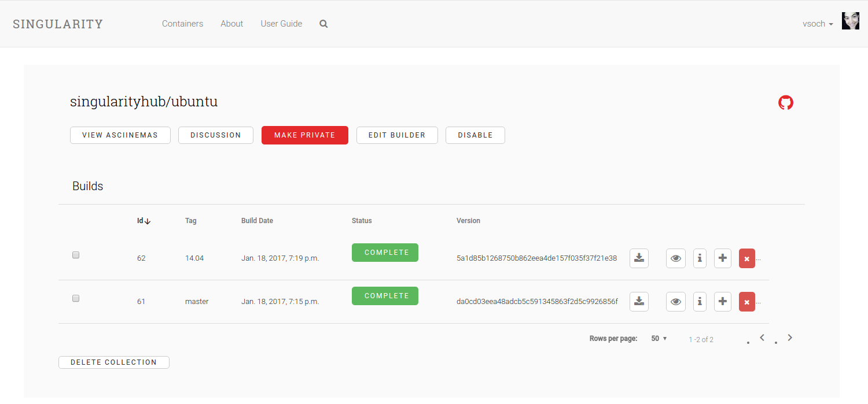Click the Builds section heading
Screen dimensions: 868x404
coord(88,187)
